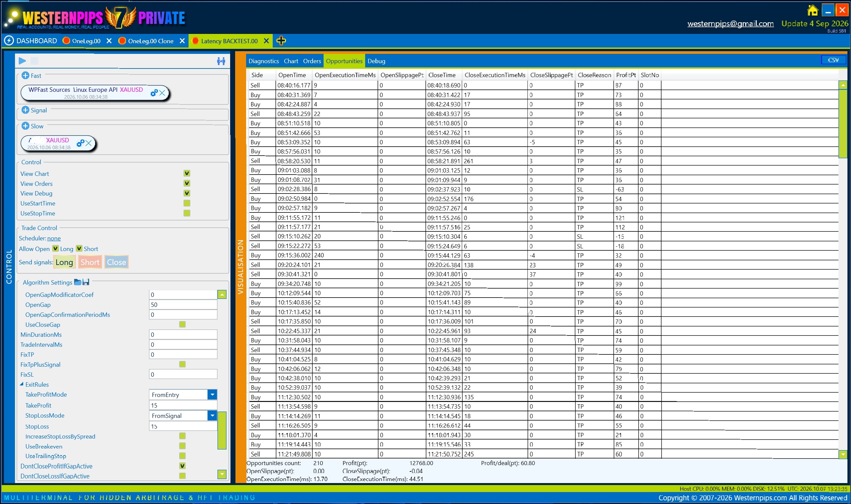Add a Fast source with plus icon

[25, 75]
